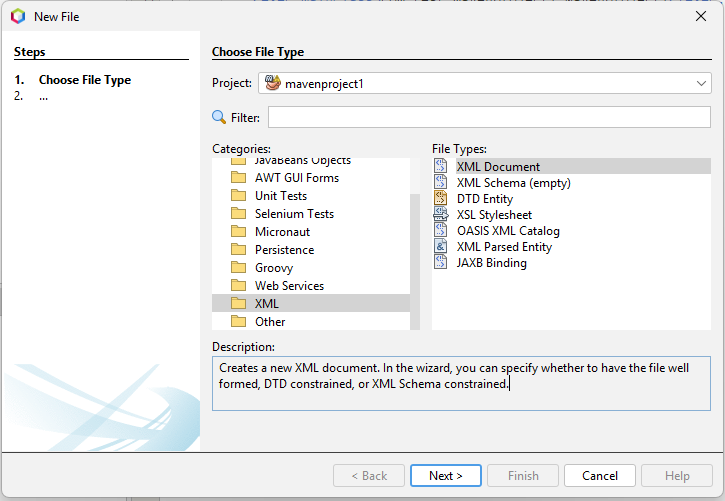Select the XML Document file type icon
725x501 pixels.
(x=440, y=167)
